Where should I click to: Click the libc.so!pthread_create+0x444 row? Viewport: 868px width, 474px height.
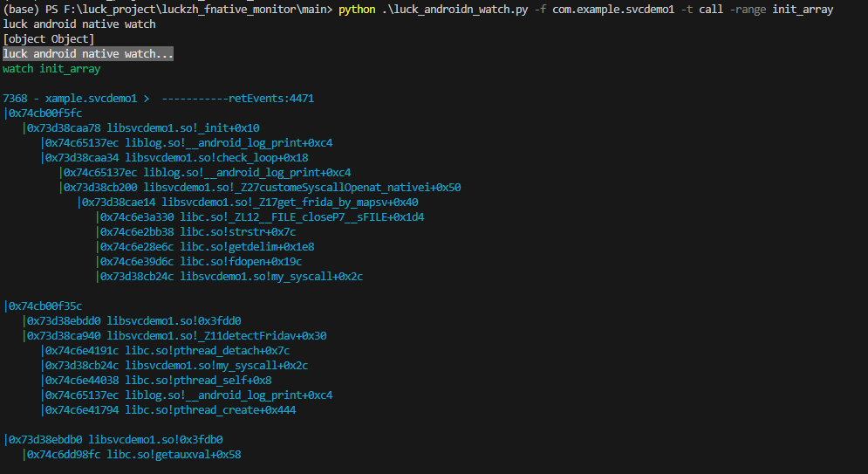click(x=169, y=409)
